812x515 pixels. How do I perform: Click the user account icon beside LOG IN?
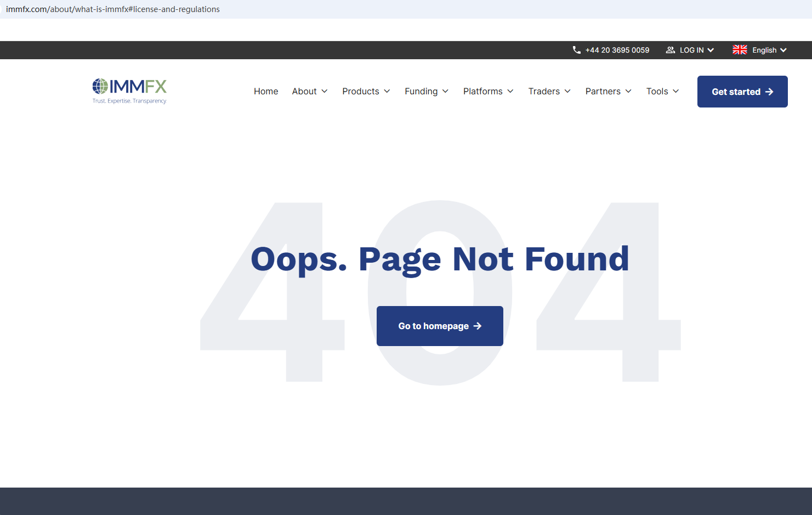[670, 50]
